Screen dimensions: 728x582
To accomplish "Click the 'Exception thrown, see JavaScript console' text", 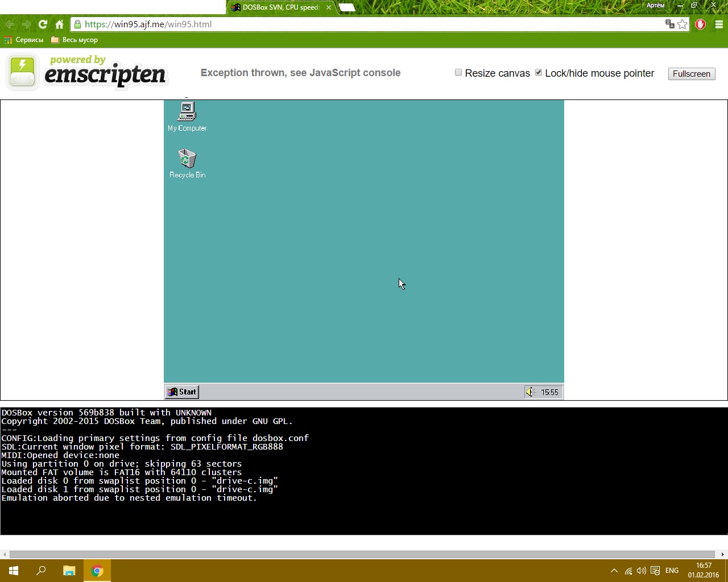I will click(300, 73).
